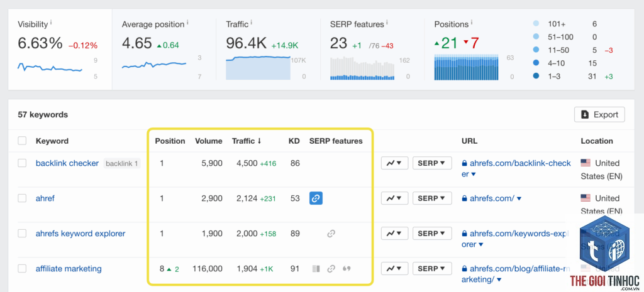Click the Average position sparkline chart
The width and height of the screenshot is (644, 292).
click(154, 65)
